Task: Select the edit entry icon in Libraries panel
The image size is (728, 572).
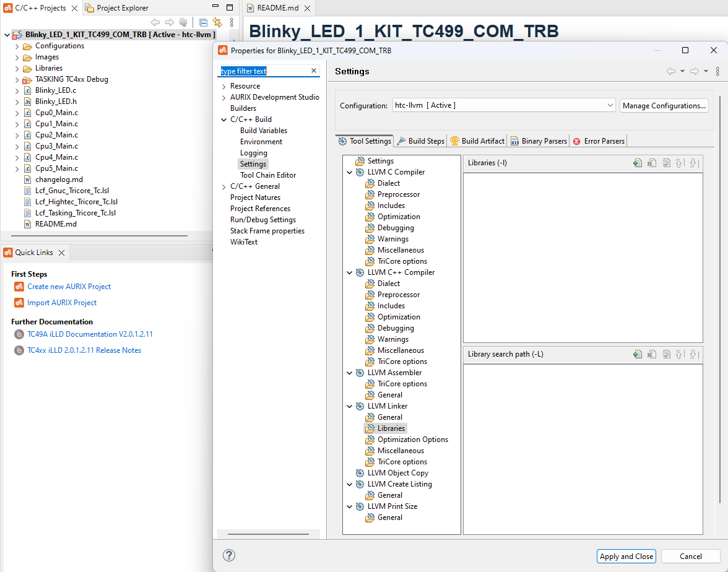Action: 666,163
